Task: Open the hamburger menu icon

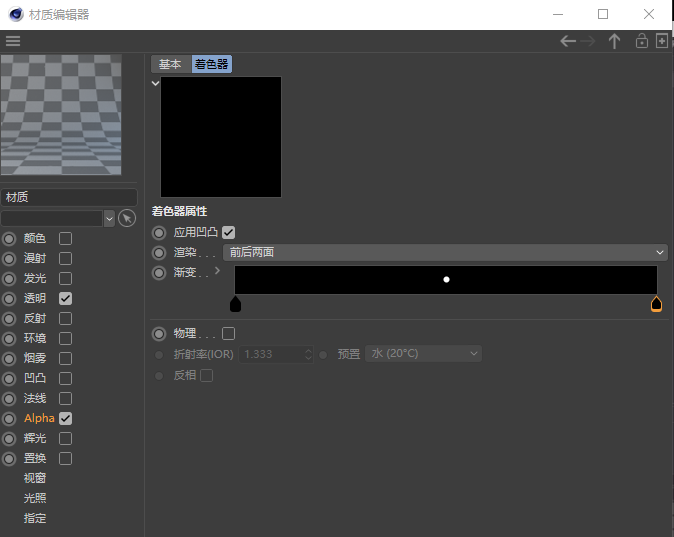Action: point(13,41)
